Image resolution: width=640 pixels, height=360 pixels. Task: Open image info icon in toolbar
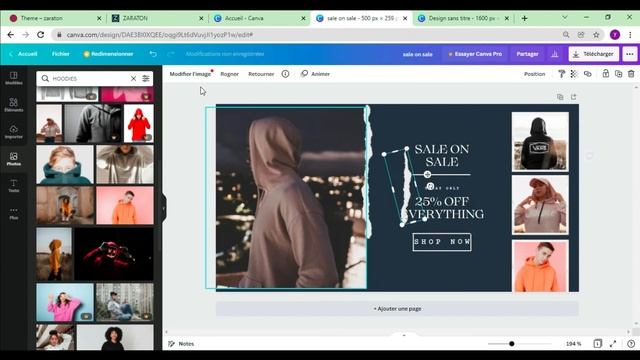(285, 74)
